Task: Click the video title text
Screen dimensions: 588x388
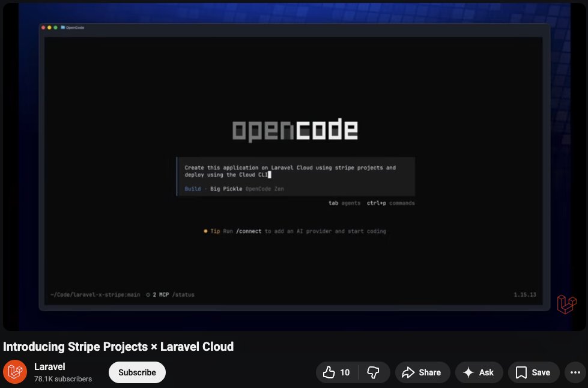Action: coord(118,347)
